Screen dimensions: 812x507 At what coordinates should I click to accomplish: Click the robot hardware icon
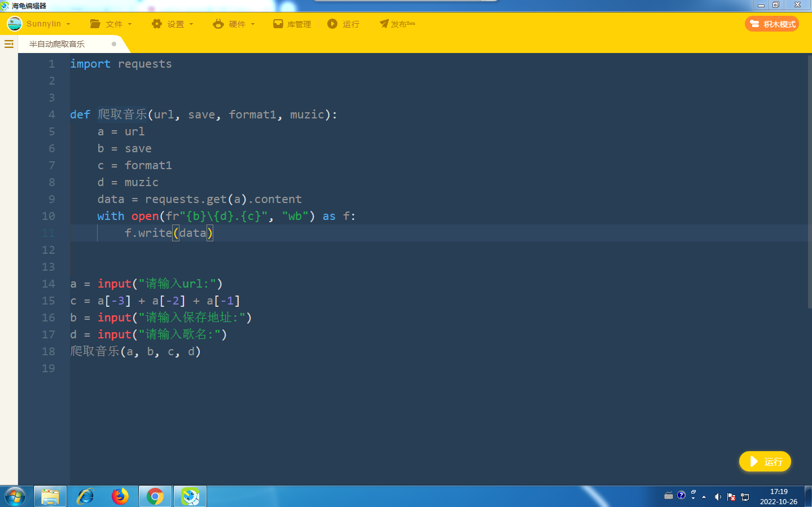[218, 24]
